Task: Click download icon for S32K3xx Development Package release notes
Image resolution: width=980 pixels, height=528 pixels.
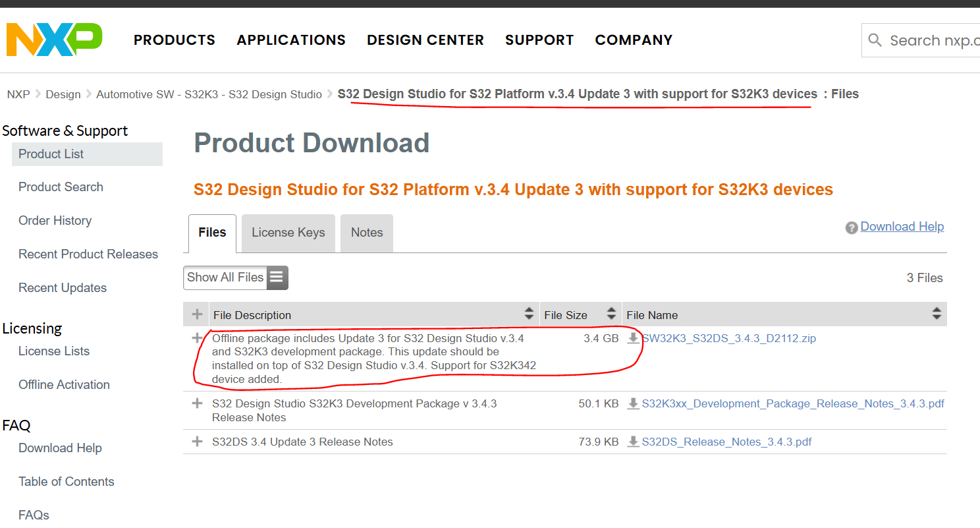Action: pos(633,403)
